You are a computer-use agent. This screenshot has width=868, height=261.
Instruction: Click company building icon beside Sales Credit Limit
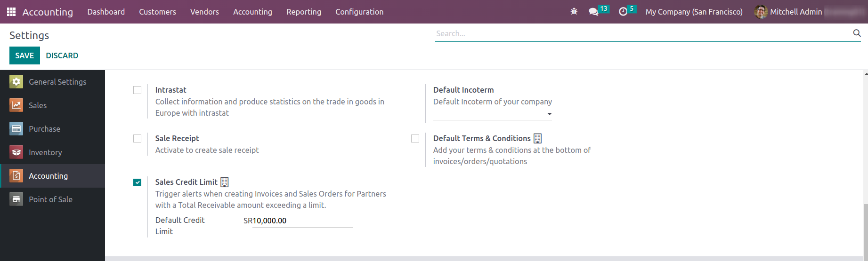pyautogui.click(x=225, y=182)
